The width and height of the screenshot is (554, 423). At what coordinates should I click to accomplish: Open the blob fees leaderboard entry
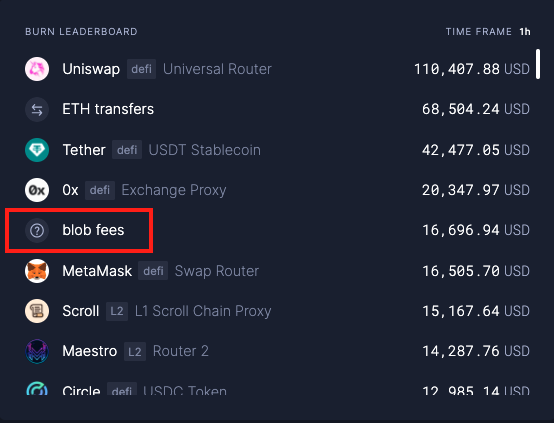(277, 230)
